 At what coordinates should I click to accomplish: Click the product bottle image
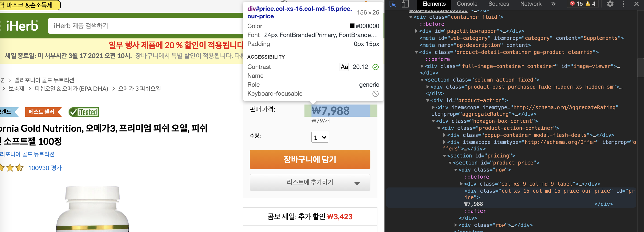point(93,209)
